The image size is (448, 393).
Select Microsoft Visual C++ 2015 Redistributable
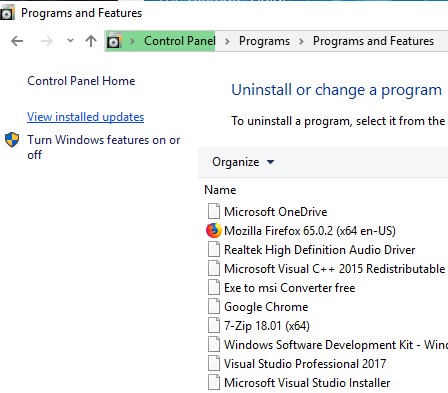pyautogui.click(x=335, y=269)
